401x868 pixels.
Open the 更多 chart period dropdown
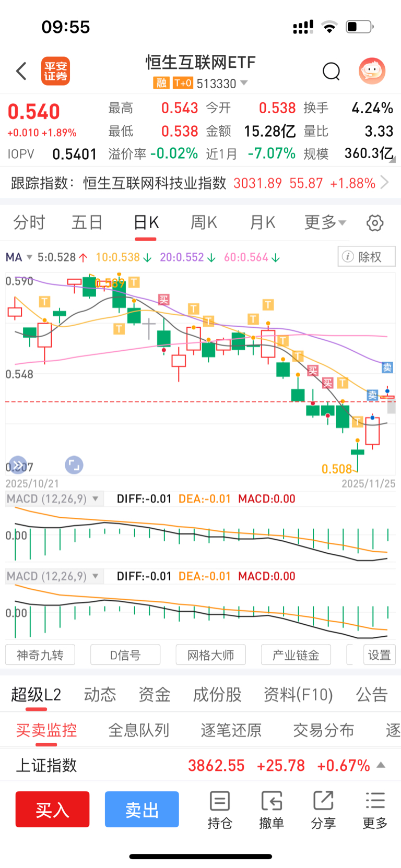tap(325, 223)
